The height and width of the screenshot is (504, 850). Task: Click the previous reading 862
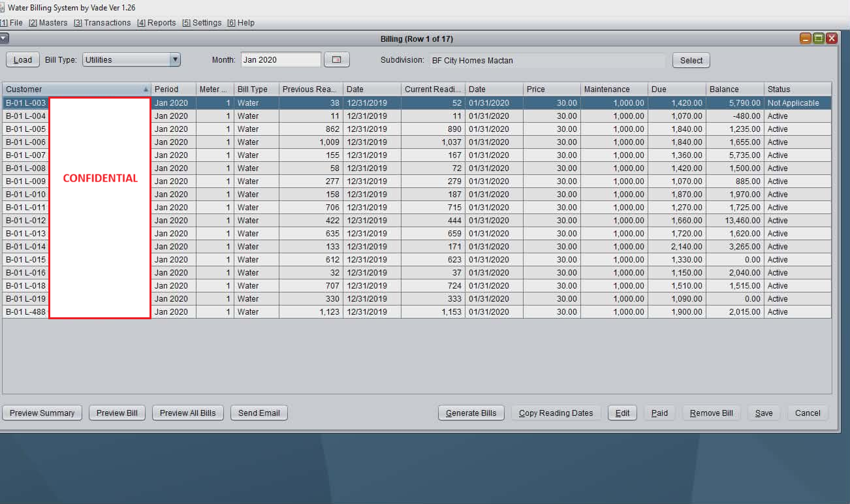tap(311, 129)
